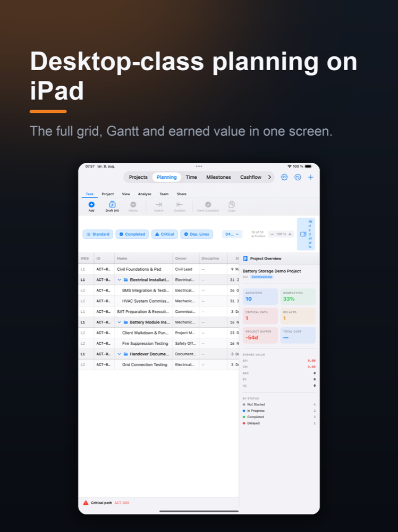The width and height of the screenshot is (398, 532).
Task: Tap the plus icon in top bar
Action: coord(310,177)
